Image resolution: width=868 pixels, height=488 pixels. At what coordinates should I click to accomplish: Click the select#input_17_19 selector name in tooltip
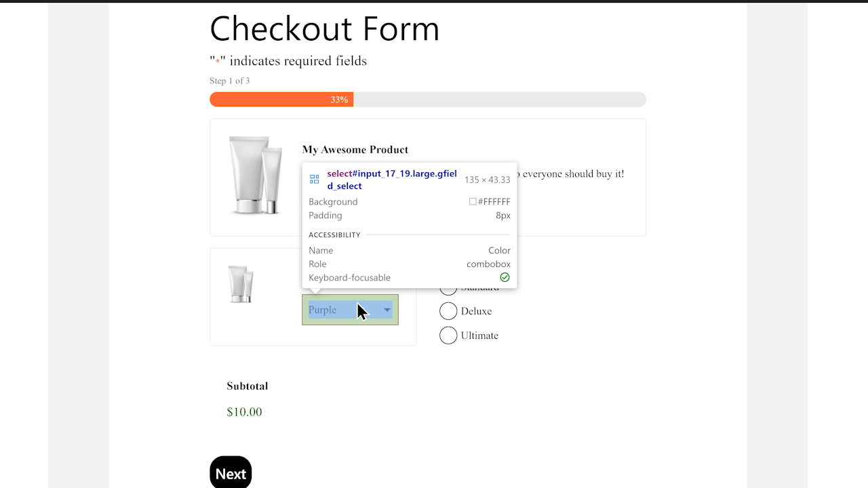(392, 180)
